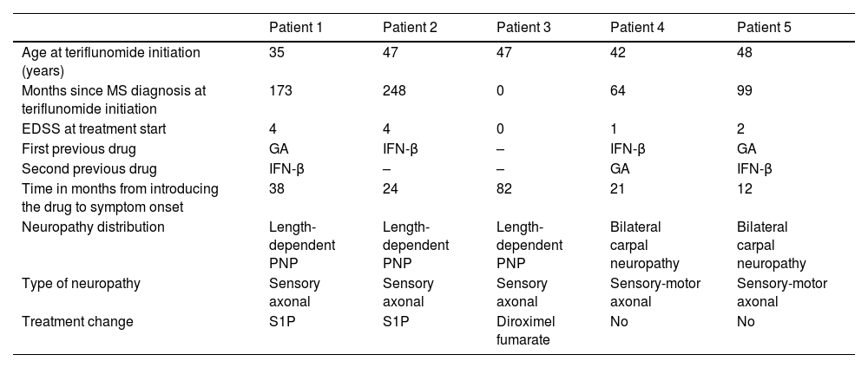
Task: Click the Patient 1 column header
Action: 296,26
